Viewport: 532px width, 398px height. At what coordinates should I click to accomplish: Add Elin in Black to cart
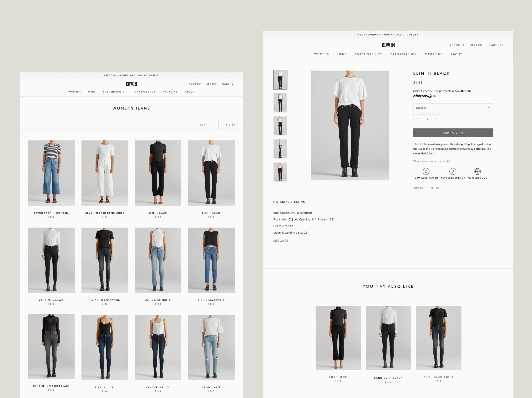coord(453,133)
